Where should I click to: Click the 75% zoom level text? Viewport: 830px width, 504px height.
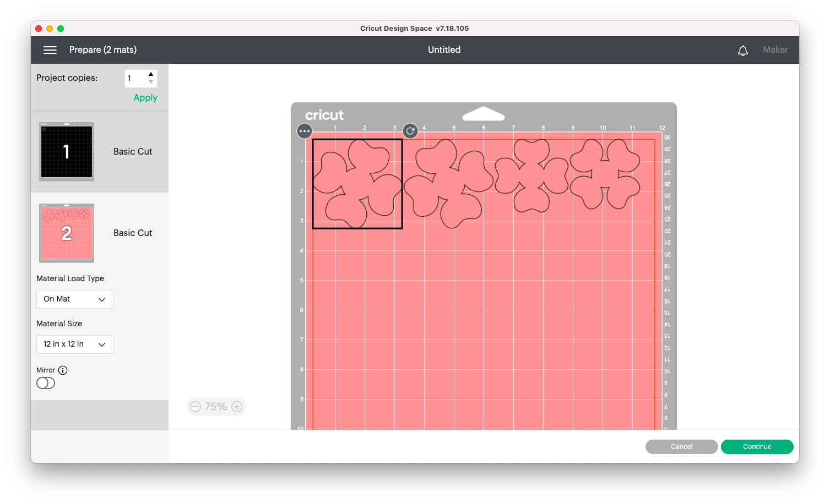[x=216, y=407]
